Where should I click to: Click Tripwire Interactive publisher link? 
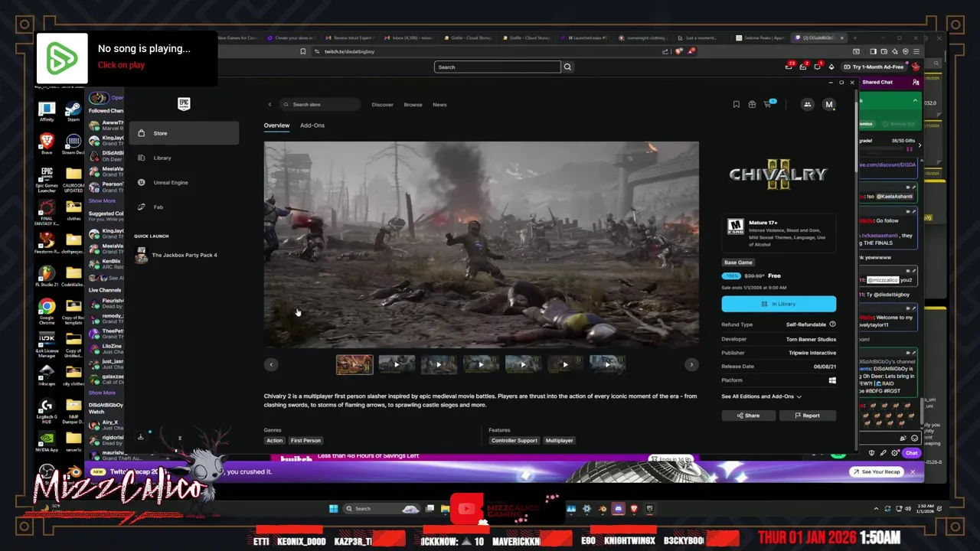click(x=812, y=353)
